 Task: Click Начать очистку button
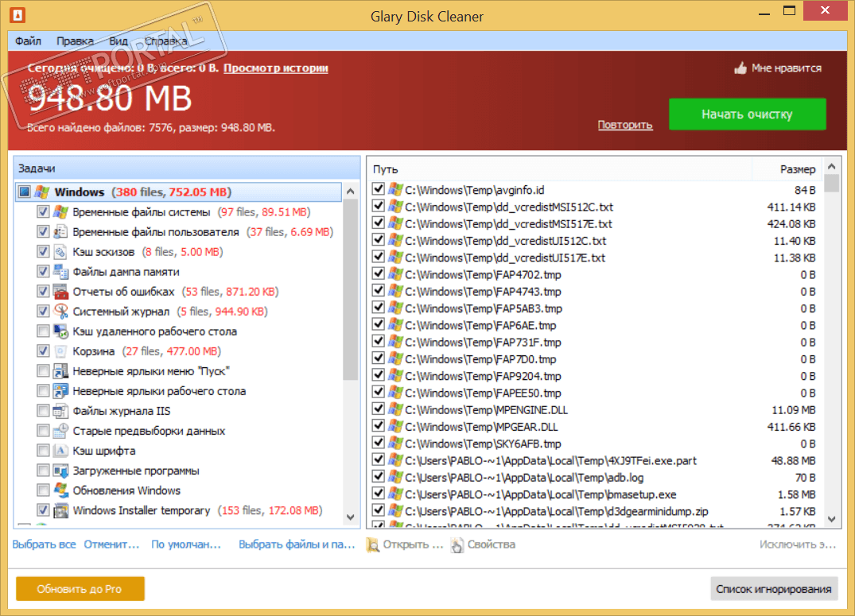click(x=747, y=114)
